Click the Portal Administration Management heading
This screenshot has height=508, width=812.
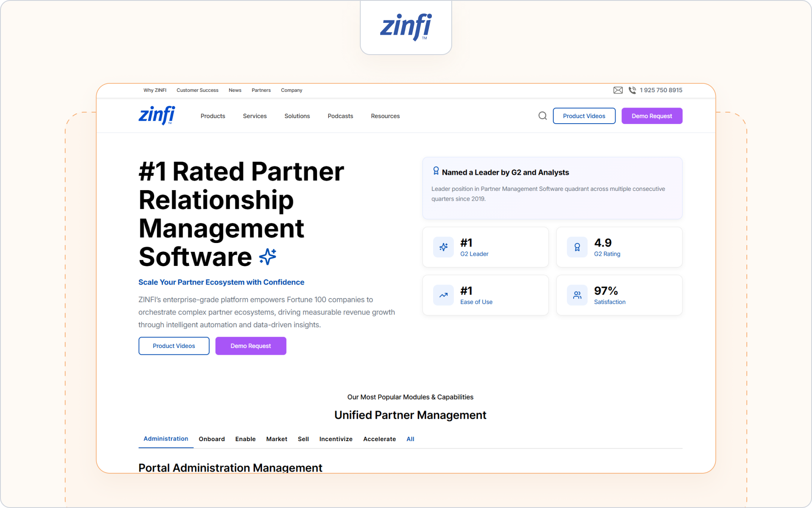[x=230, y=468]
